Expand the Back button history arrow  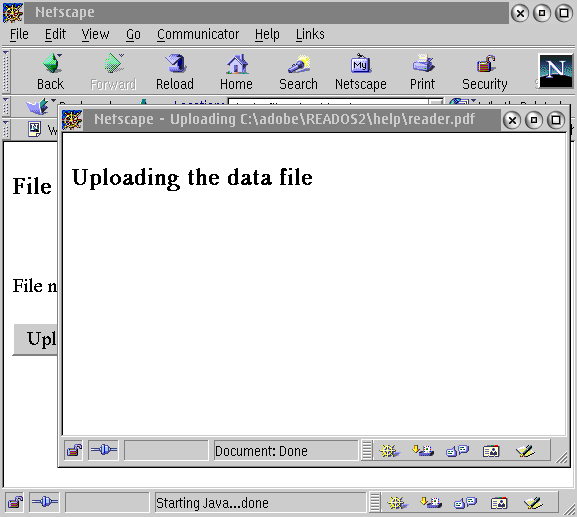pyautogui.click(x=60, y=56)
